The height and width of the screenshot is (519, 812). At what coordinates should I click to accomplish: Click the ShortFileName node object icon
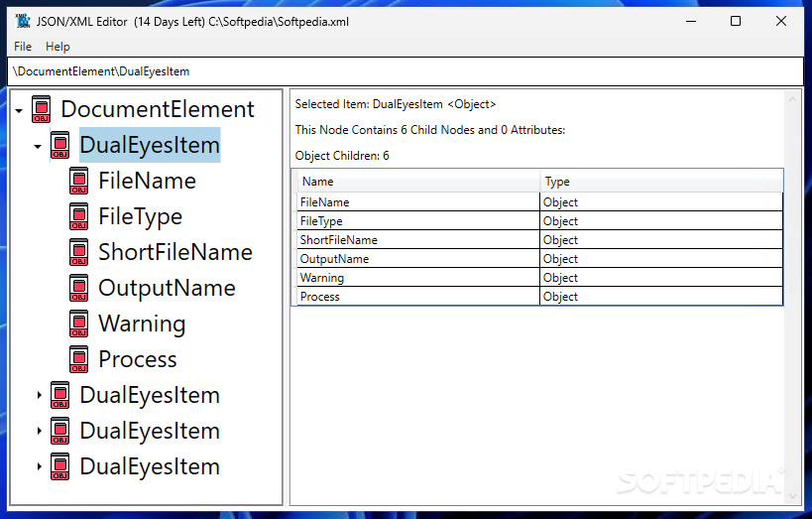[x=78, y=252]
